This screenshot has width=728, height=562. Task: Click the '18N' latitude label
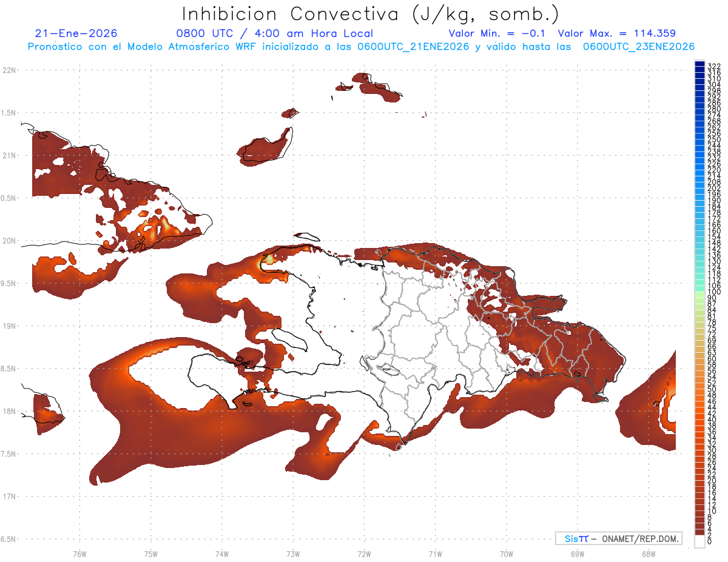9,412
